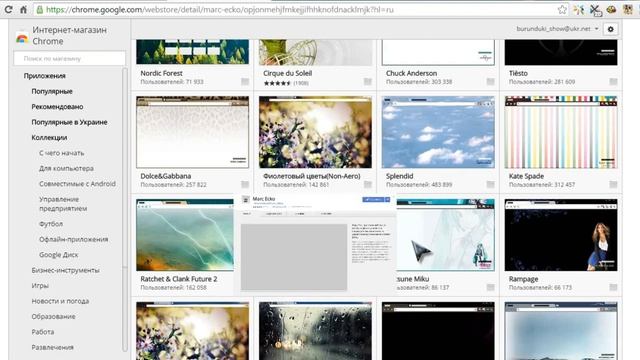Screen dimensions: 640x360
Task: Open Для компьютера collection
Action: click(x=66, y=169)
